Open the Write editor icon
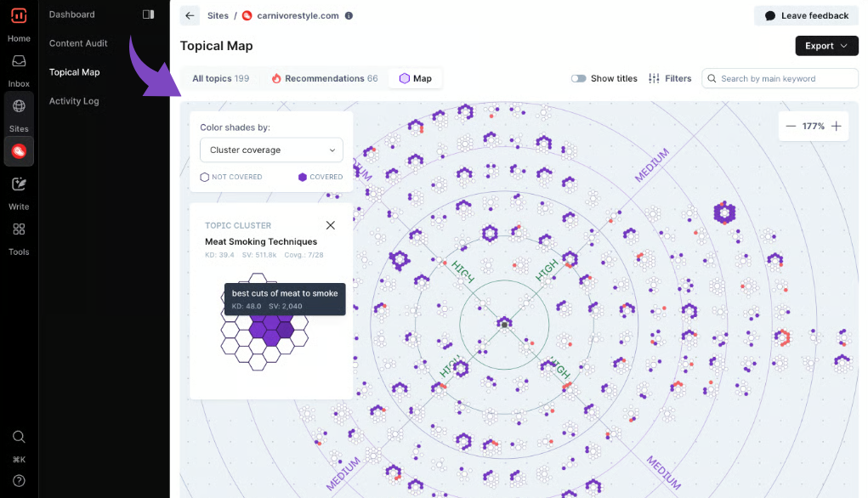Image resolution: width=868 pixels, height=498 pixels. click(x=19, y=184)
